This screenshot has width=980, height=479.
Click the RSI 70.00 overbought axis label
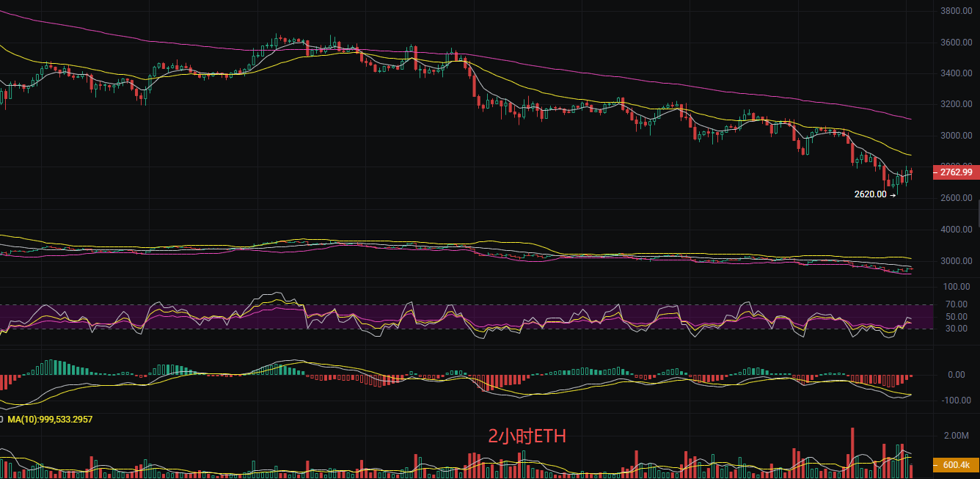click(x=955, y=304)
